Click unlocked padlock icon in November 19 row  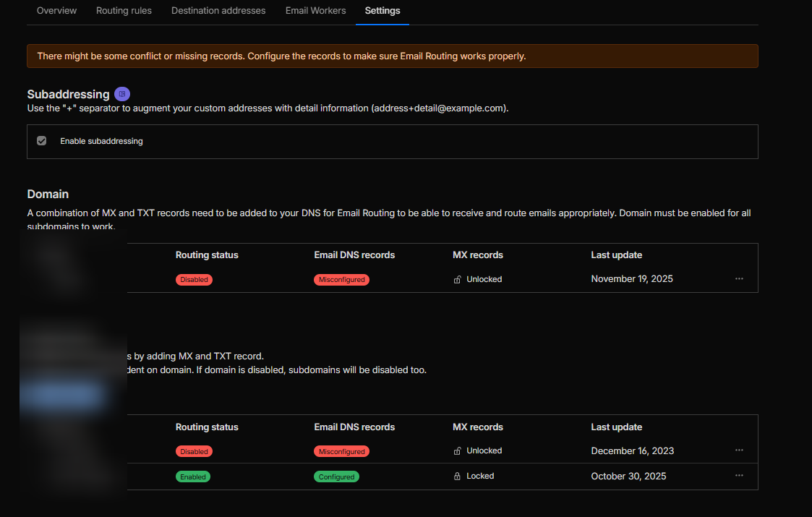pyautogui.click(x=457, y=280)
